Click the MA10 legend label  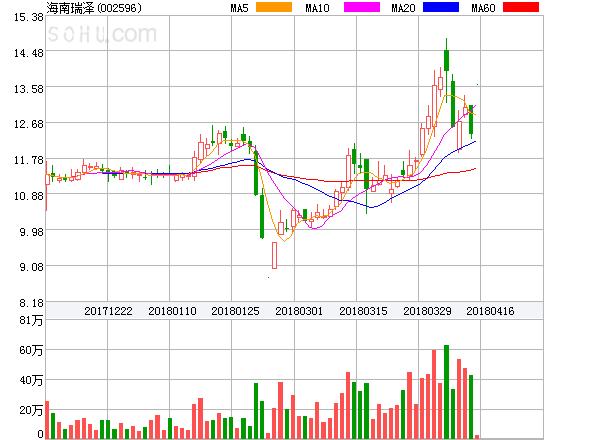[x=317, y=8]
